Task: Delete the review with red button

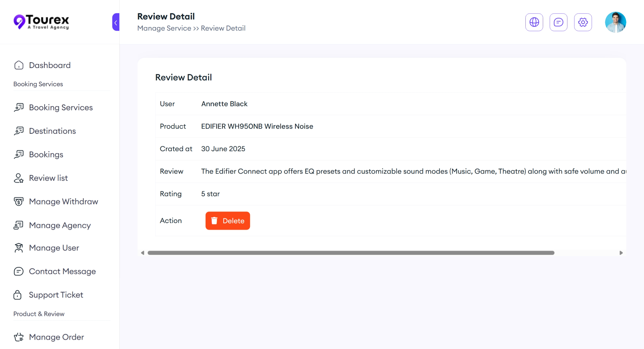Action: point(227,221)
